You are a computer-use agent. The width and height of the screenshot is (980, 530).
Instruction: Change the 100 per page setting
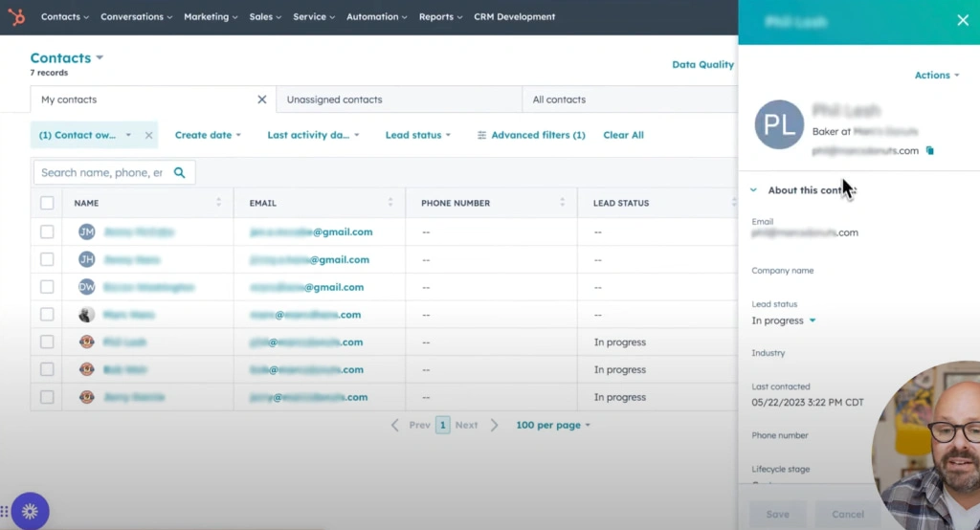552,425
